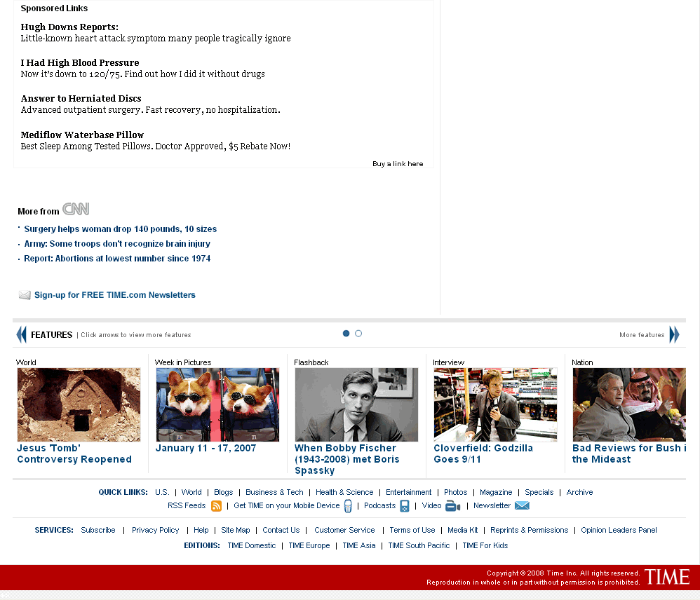Open Terms of Use link
This screenshot has width=700, height=600.
click(412, 530)
